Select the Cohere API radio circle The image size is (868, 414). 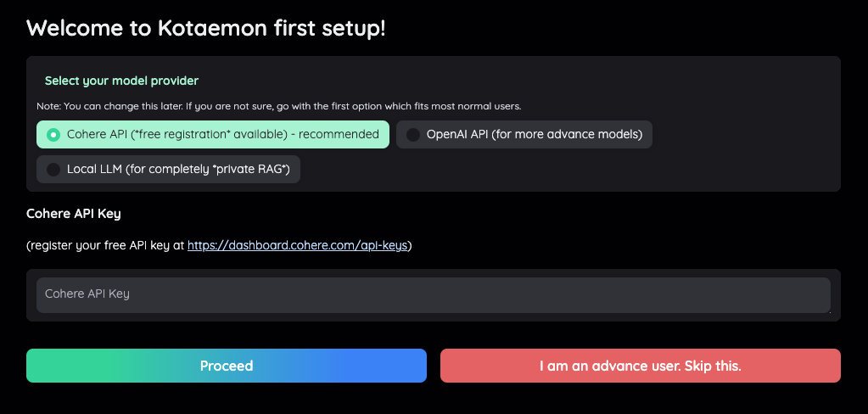53,135
